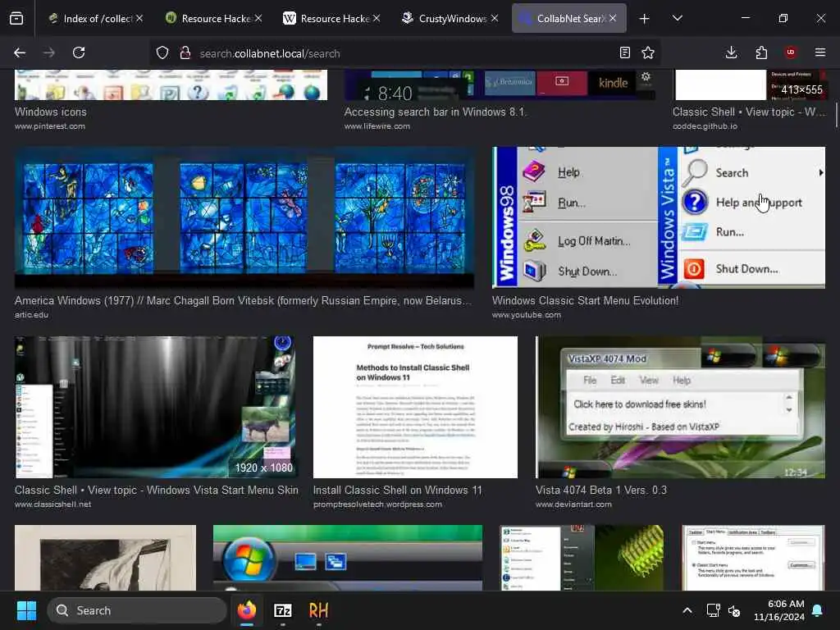
Task: Open Accessing search bar in Windows 8.1 result
Action: click(x=435, y=112)
